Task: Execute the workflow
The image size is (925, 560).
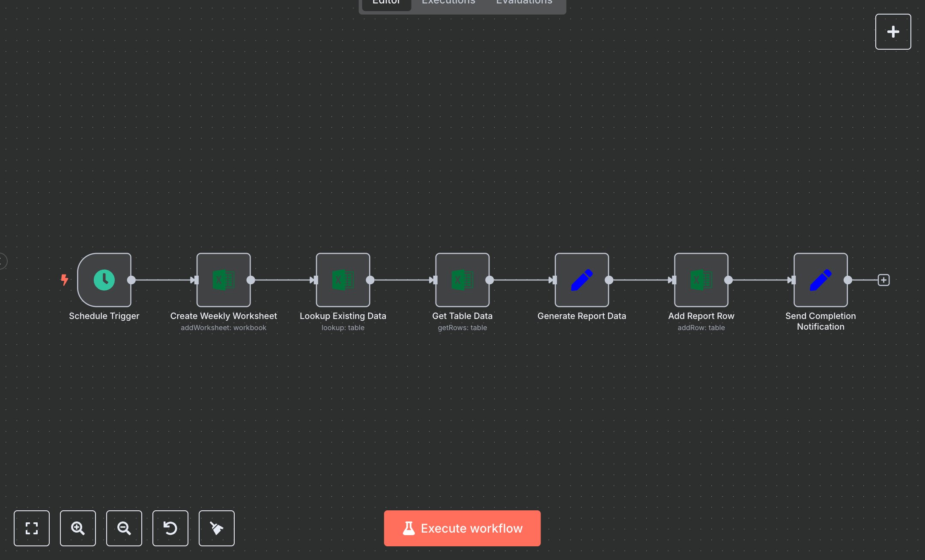Action: tap(462, 528)
